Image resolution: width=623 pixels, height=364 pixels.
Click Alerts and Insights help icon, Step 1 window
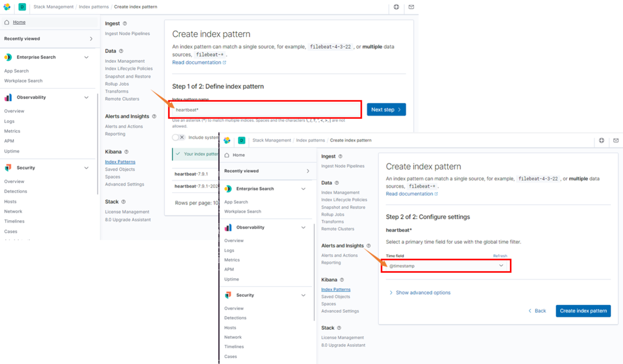[154, 116]
